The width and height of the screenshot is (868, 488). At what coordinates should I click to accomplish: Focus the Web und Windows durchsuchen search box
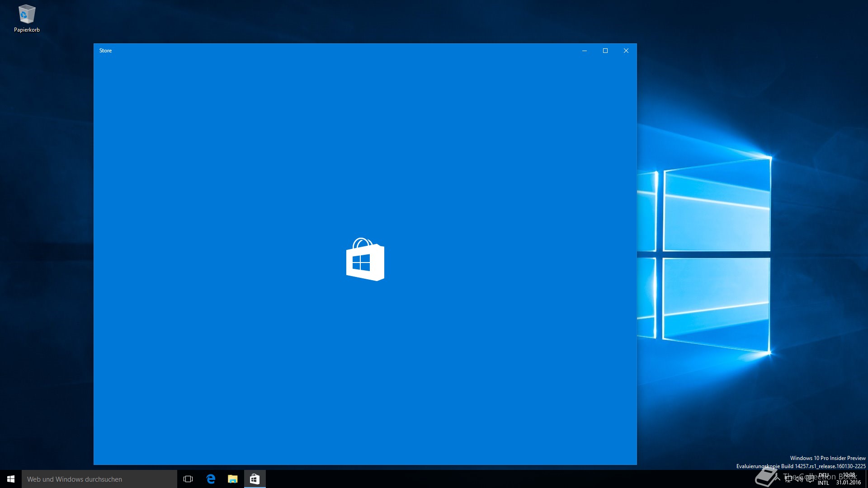tap(99, 479)
